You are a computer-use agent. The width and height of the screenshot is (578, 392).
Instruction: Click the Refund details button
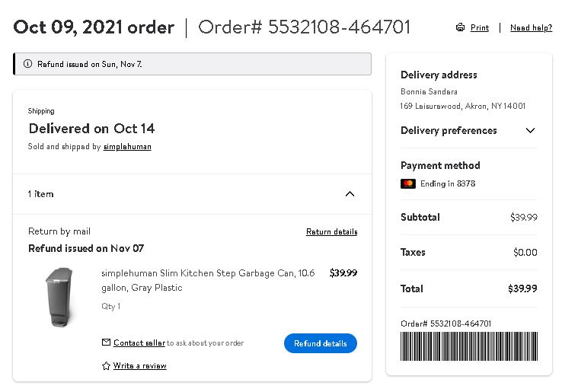click(x=321, y=343)
